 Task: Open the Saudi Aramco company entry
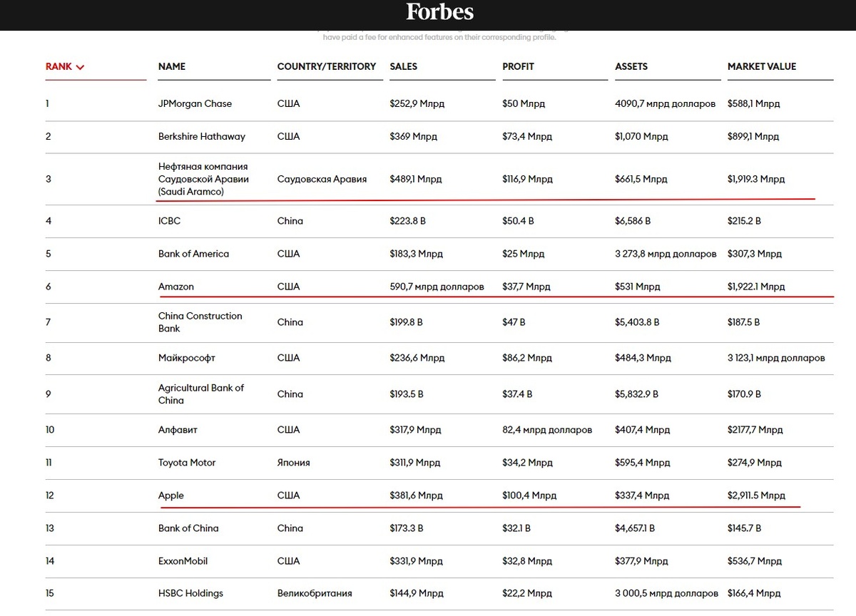tap(203, 179)
